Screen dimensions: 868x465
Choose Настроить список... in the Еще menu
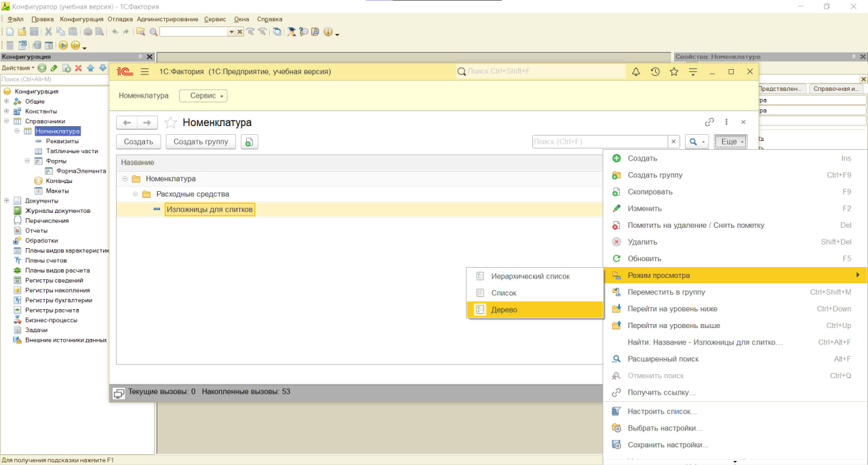736,411
